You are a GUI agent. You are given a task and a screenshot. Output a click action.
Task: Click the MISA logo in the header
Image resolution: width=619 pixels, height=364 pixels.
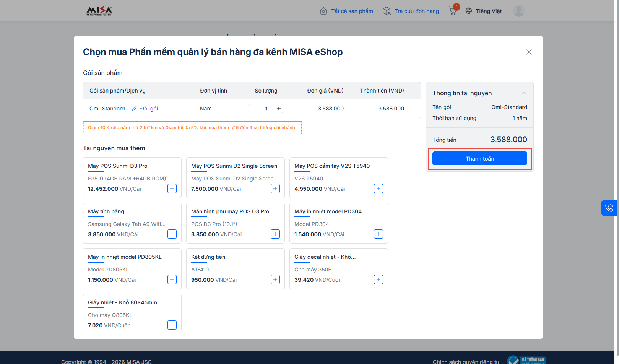tap(99, 11)
